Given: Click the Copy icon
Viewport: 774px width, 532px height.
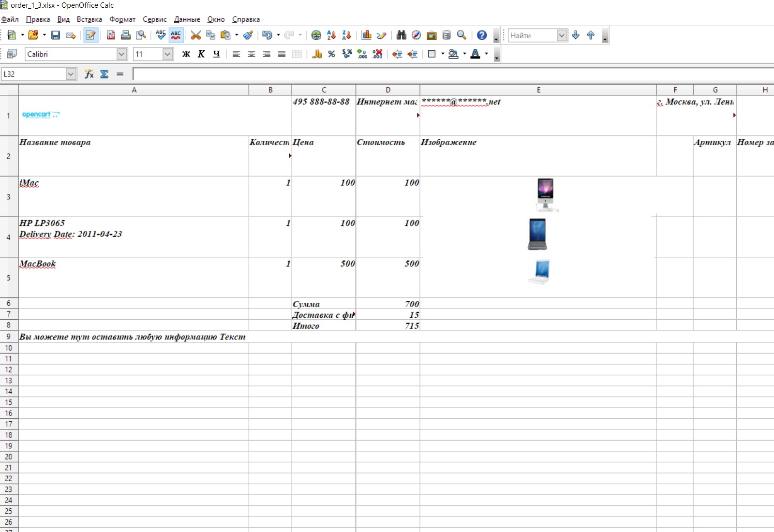Looking at the screenshot, I should tap(210, 35).
